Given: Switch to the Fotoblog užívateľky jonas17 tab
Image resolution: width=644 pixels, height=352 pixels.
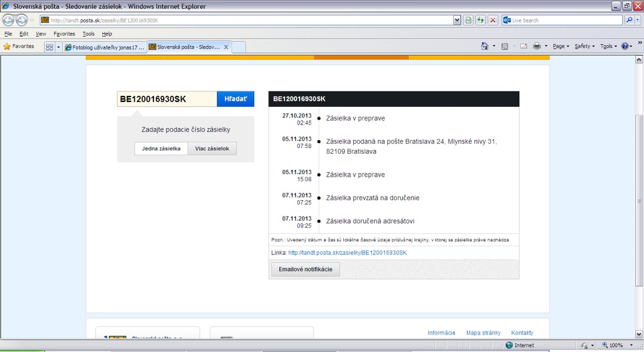Looking at the screenshot, I should tap(104, 47).
